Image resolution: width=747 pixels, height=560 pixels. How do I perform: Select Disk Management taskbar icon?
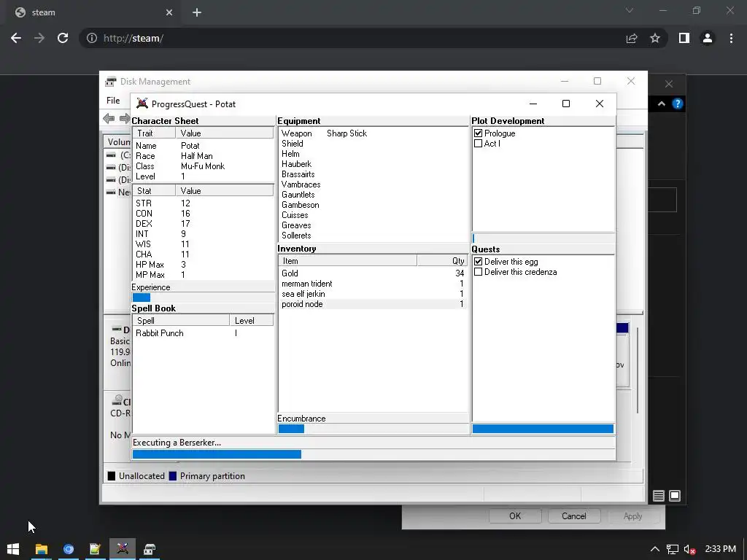pyautogui.click(x=150, y=549)
